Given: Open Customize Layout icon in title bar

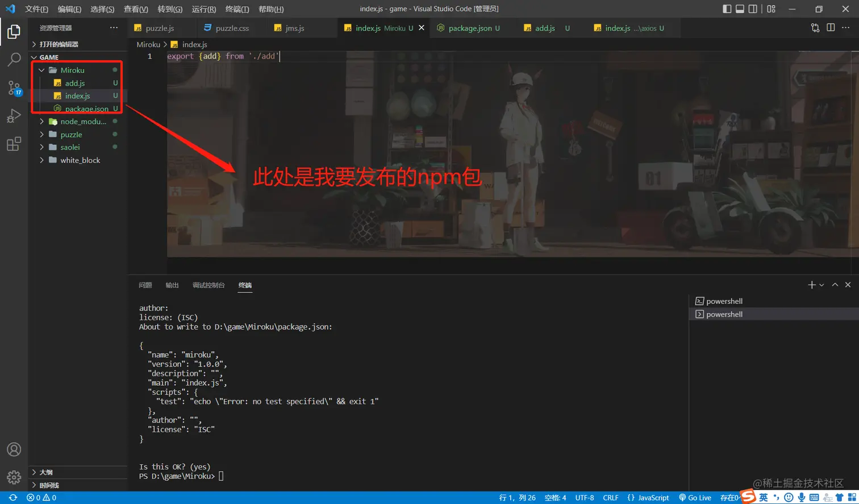Looking at the screenshot, I should pos(771,9).
